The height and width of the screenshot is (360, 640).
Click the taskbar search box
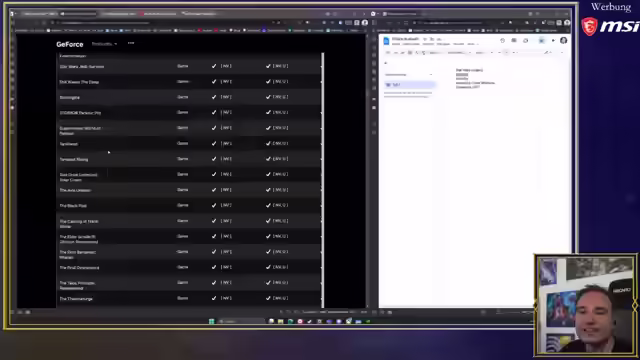(241, 322)
